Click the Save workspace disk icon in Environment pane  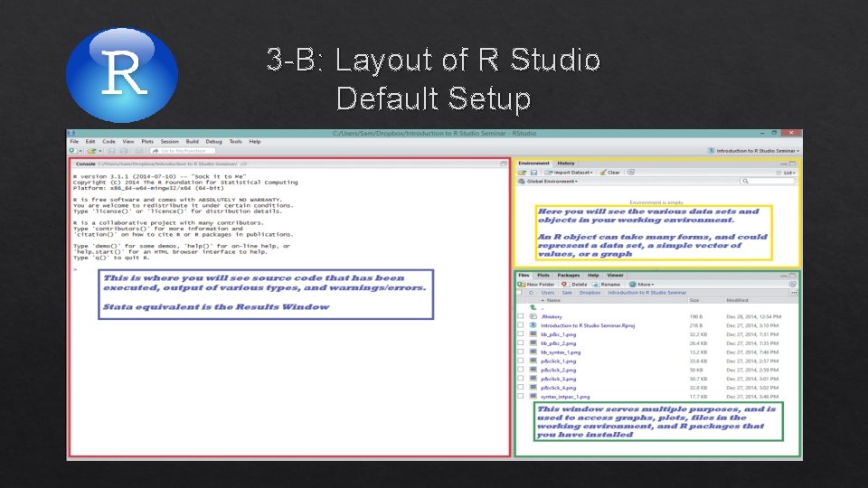pyautogui.click(x=533, y=173)
